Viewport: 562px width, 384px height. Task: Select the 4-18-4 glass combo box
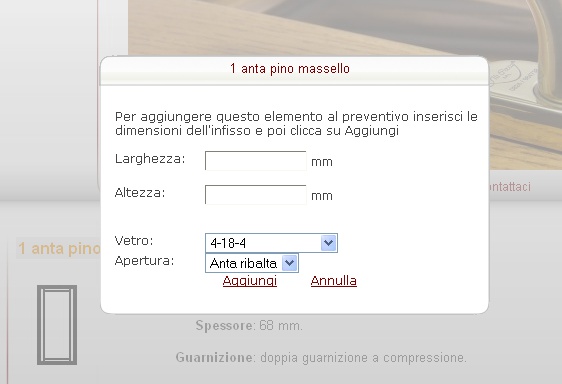pos(271,243)
